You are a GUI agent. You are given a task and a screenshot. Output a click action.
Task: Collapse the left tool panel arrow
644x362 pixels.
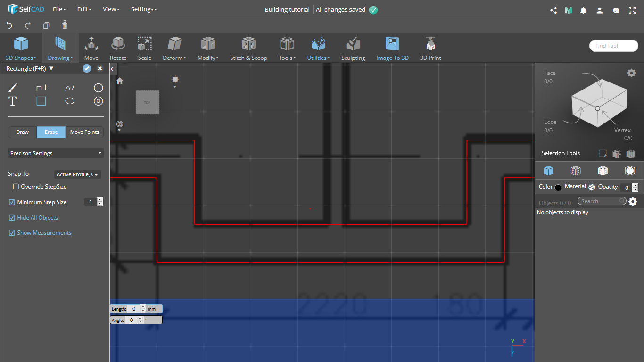point(113,69)
